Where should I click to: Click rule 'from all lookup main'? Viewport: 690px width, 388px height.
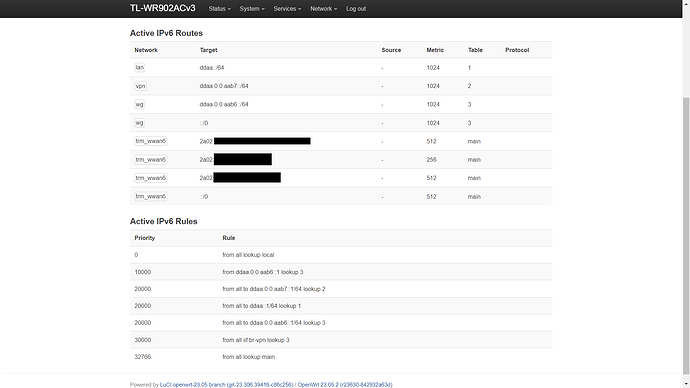[249, 357]
